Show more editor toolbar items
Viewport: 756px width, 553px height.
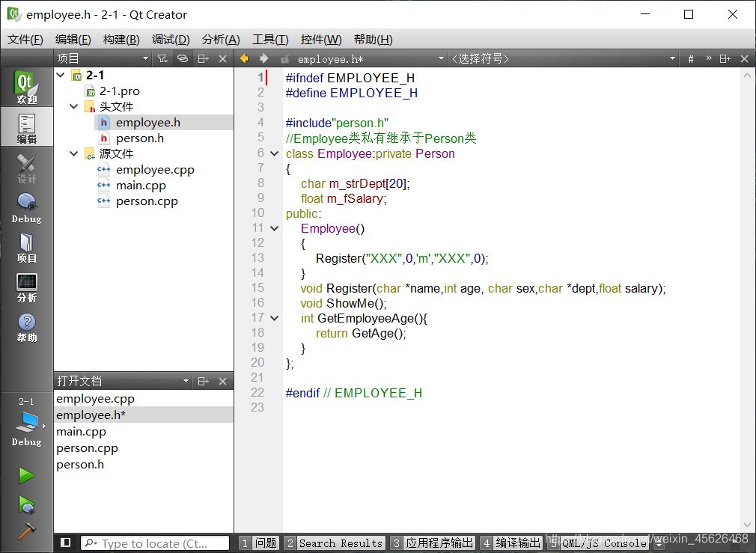(709, 58)
